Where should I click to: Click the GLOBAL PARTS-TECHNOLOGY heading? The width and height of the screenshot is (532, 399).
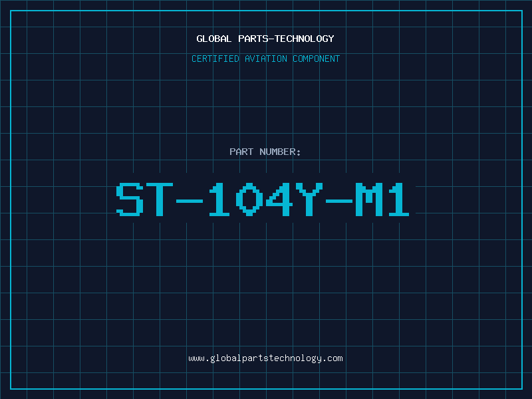(x=265, y=39)
